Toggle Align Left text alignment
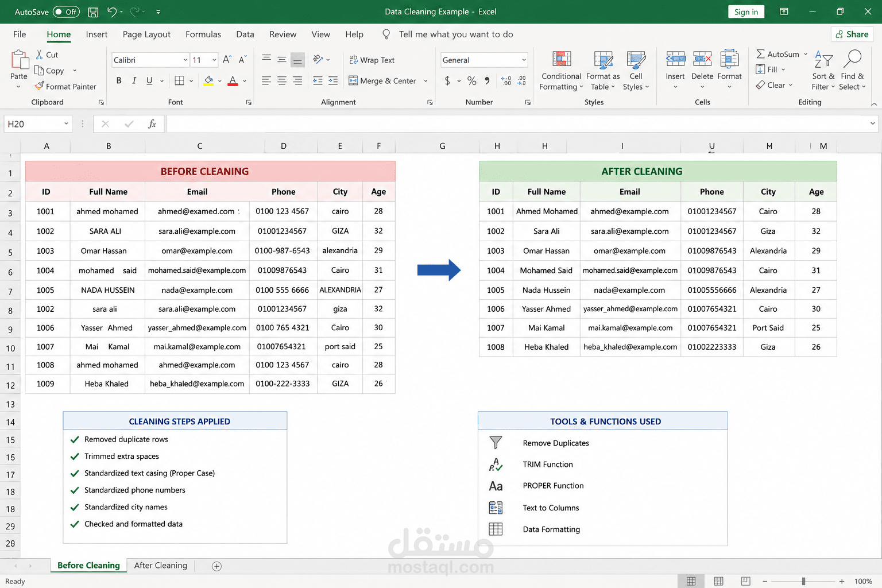 (x=266, y=81)
